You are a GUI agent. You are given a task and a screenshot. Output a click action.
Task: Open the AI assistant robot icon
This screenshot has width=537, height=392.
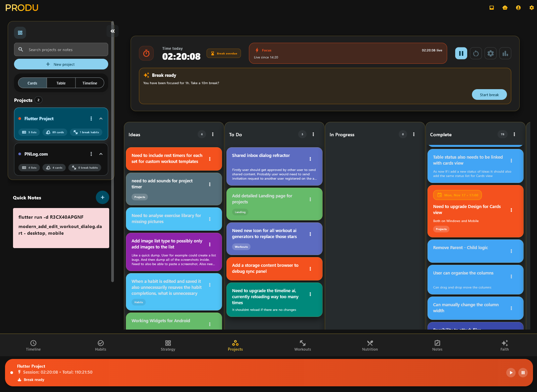[505, 7]
